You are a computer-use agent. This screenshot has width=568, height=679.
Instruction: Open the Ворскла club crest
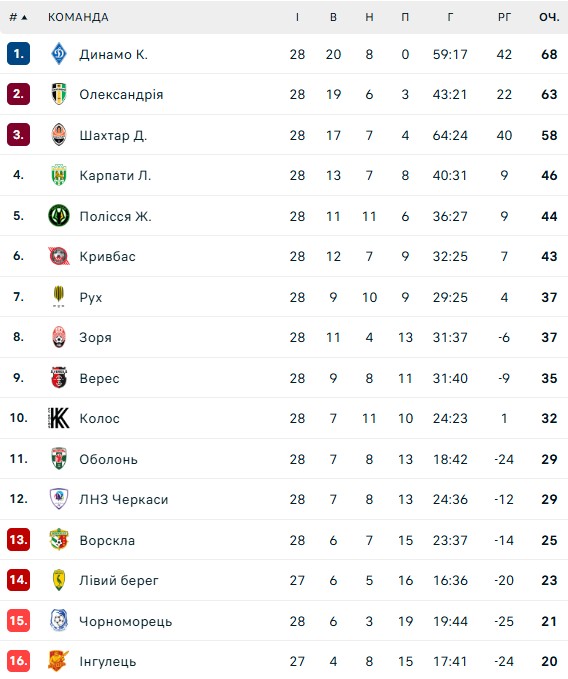[58, 540]
